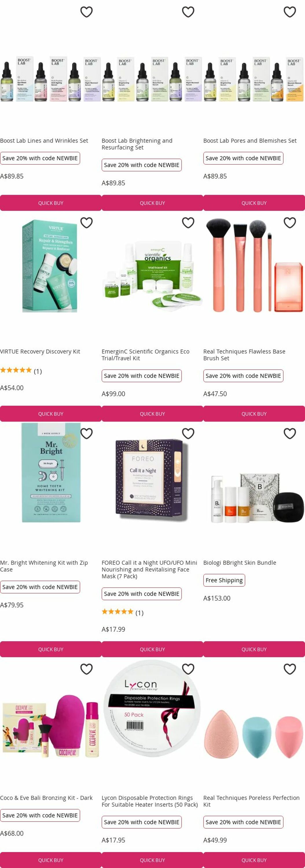Image resolution: width=305 pixels, height=868 pixels.
Task: Quick buy the Biologi BBright Skin Bundle
Action: (254, 649)
